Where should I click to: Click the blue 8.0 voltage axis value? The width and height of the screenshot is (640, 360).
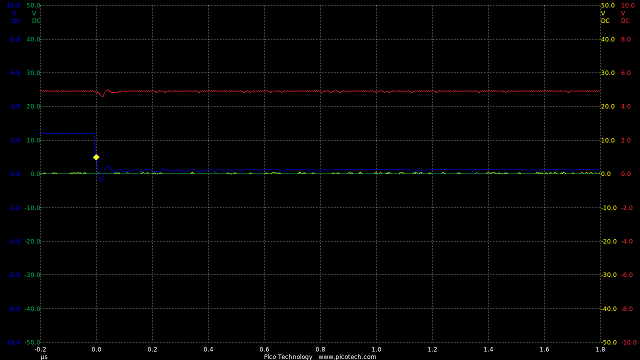coord(15,40)
